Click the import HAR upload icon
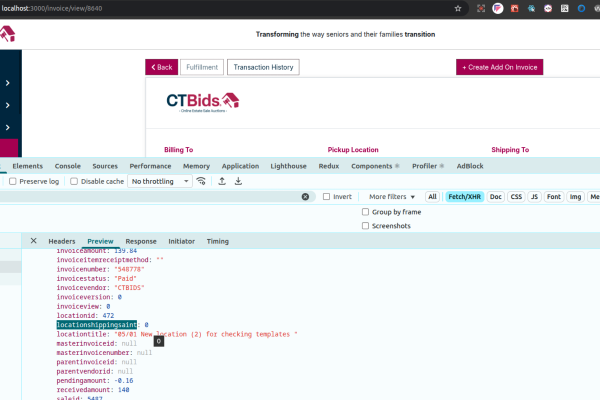This screenshot has height=400, width=600. [222, 181]
